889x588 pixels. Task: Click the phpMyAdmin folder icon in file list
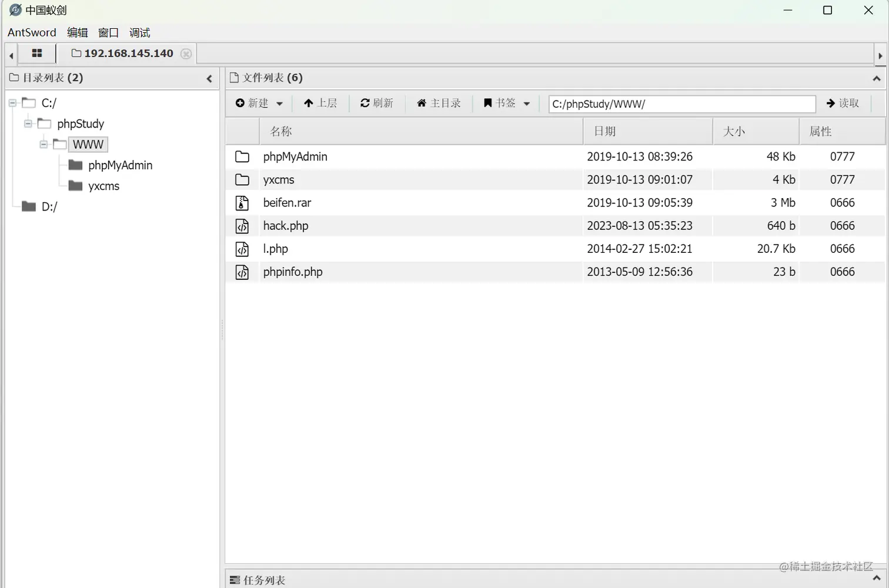point(242,156)
